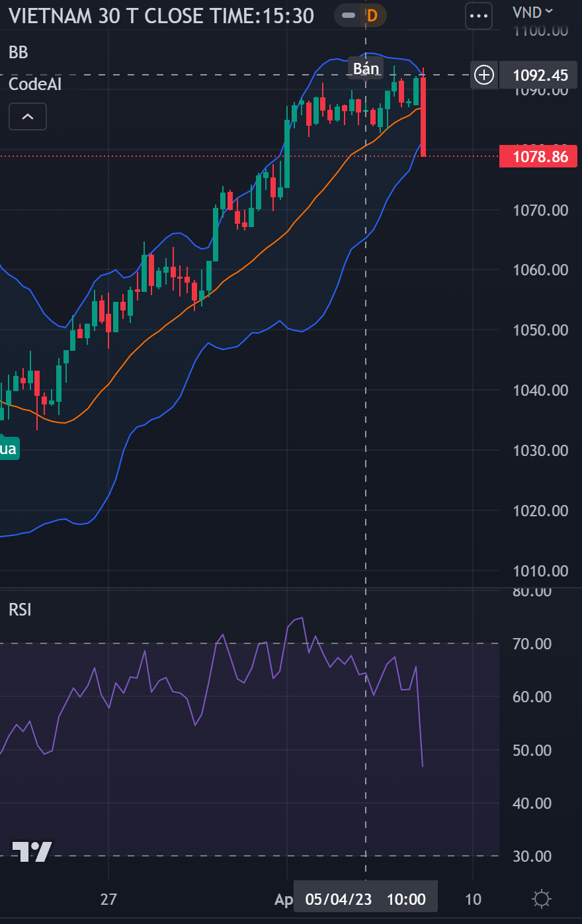
Task: Click the 1030.00 price scale value
Action: pyautogui.click(x=540, y=451)
